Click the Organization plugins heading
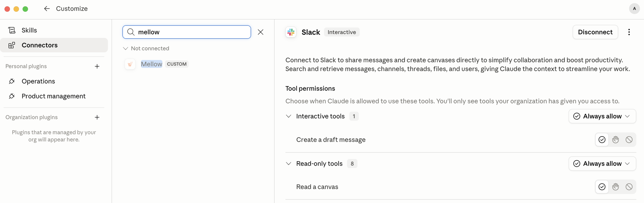Image resolution: width=644 pixels, height=203 pixels. tap(32, 117)
